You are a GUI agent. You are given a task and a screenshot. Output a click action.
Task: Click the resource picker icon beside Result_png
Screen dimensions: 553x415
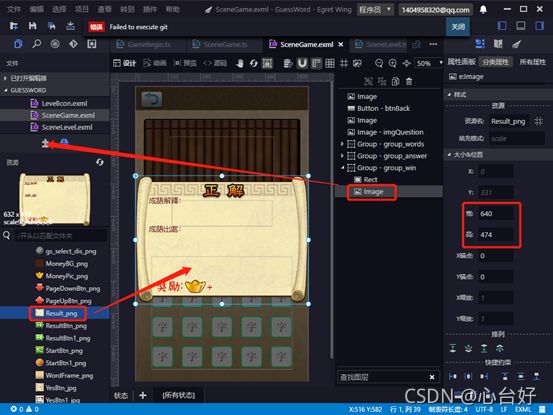pos(539,122)
